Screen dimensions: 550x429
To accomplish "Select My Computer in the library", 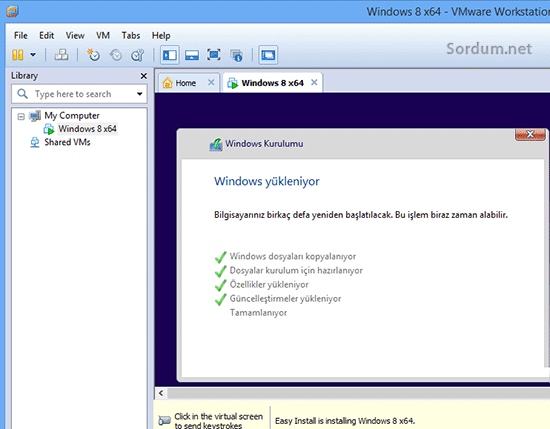I will 72,115.
